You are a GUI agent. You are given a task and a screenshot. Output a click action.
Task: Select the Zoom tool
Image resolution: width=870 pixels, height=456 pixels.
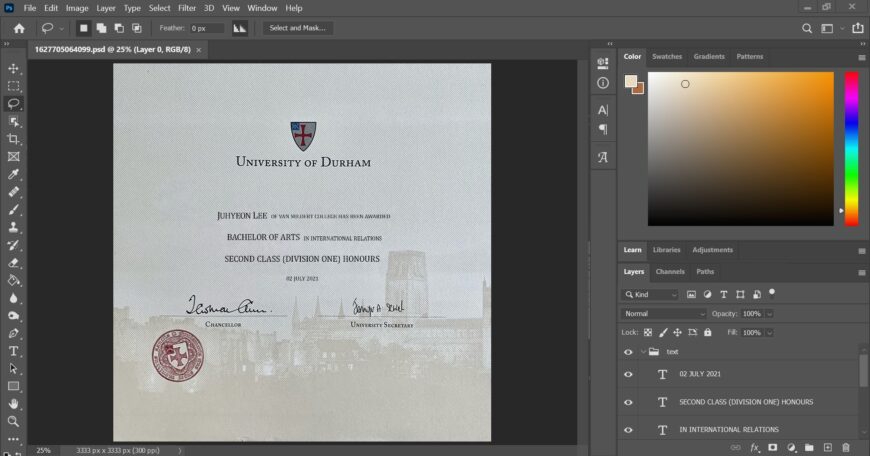pyautogui.click(x=13, y=422)
